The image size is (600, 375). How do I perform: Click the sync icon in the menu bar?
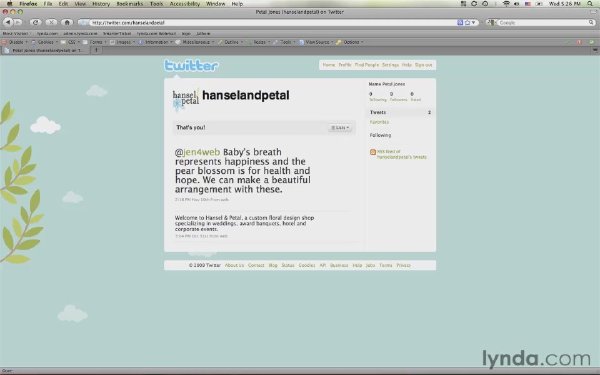click(474, 3)
